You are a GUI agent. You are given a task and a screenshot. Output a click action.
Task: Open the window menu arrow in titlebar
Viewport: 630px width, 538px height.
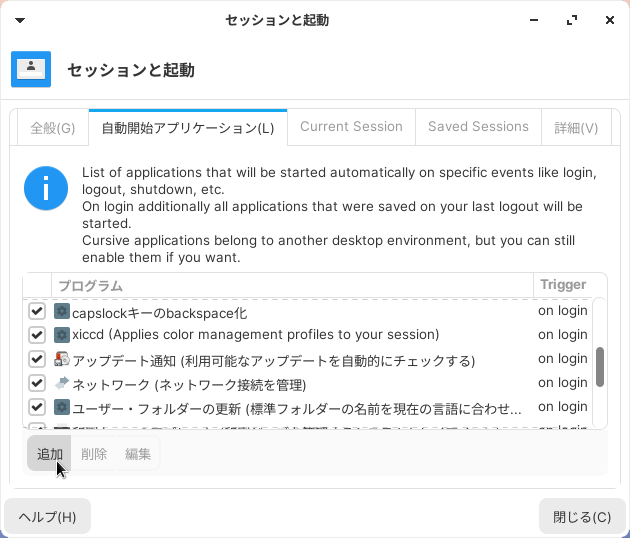click(21, 20)
